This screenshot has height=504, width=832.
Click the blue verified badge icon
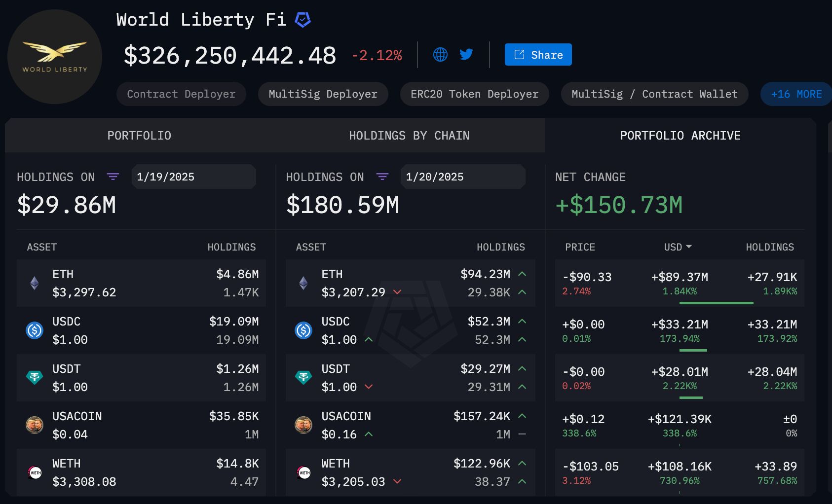point(303,20)
